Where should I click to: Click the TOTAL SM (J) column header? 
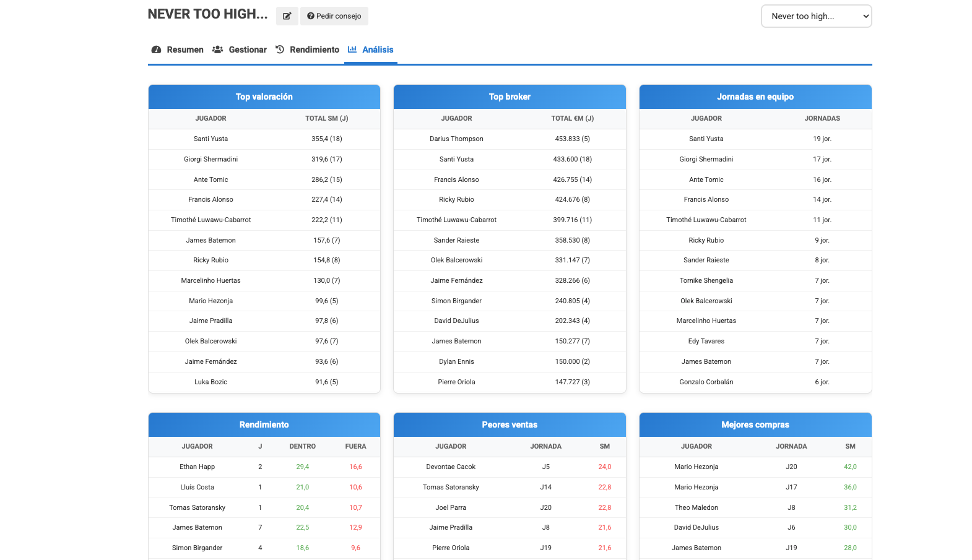326,118
